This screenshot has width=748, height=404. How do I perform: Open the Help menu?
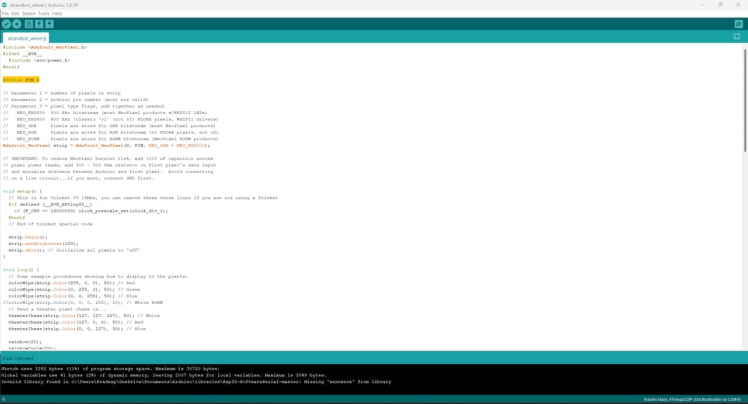57,13
